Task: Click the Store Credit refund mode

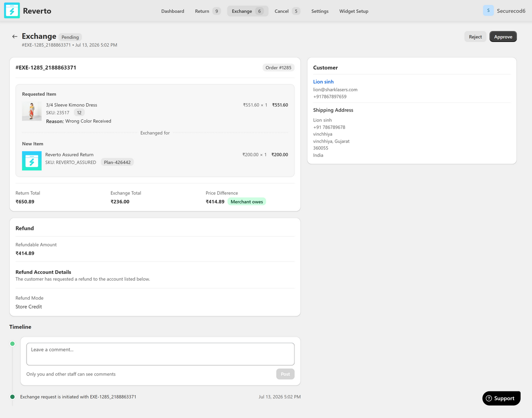Action: [x=29, y=307]
